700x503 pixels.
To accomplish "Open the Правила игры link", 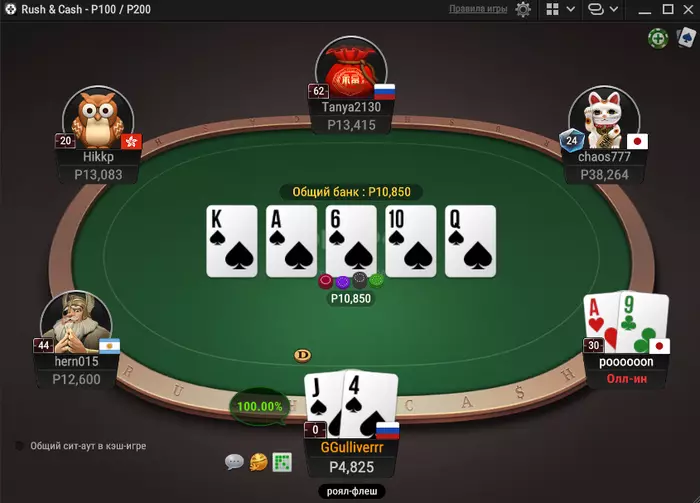I will [x=478, y=9].
